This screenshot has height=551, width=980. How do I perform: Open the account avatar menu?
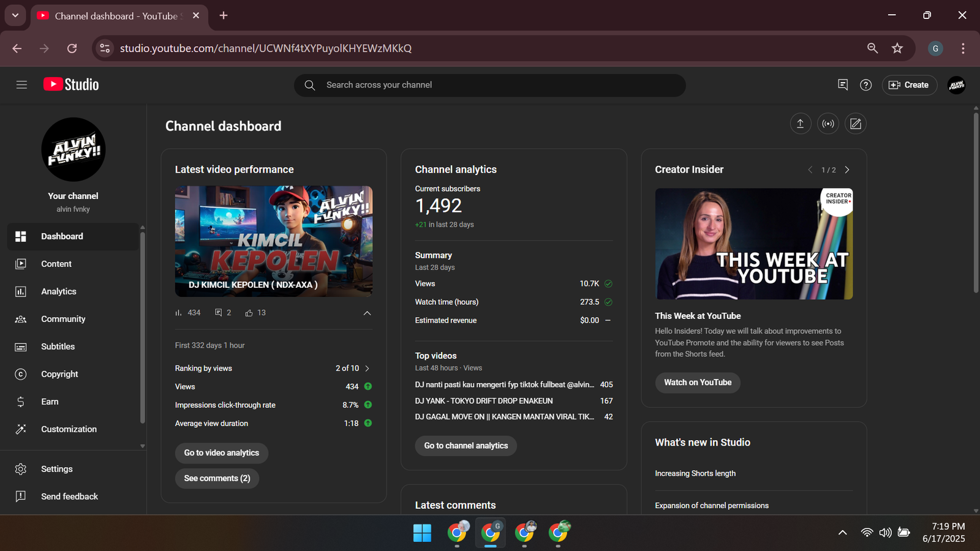point(957,85)
